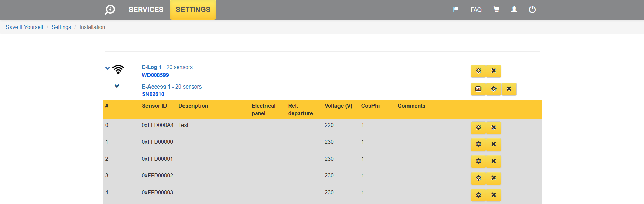Select the SETTINGS tab
Viewport: 644px width, 204px height.
tap(193, 10)
